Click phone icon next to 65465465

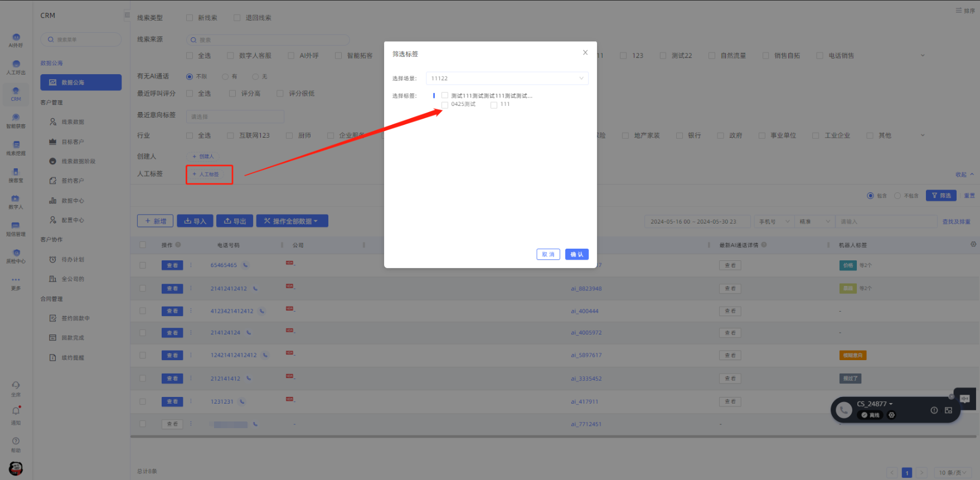pyautogui.click(x=245, y=265)
